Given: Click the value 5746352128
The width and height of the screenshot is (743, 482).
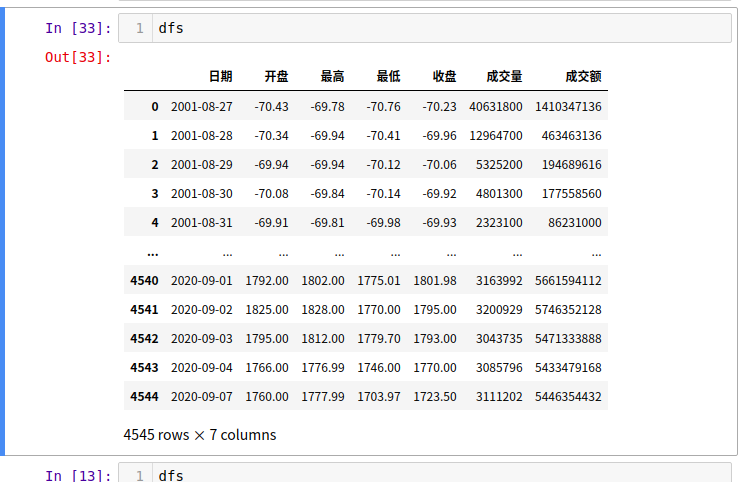Looking at the screenshot, I should pyautogui.click(x=568, y=309).
